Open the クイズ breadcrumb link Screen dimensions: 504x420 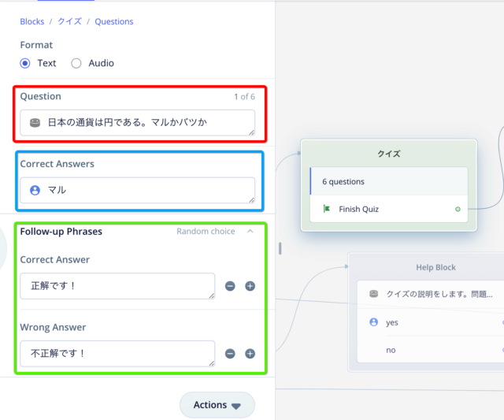click(x=69, y=21)
